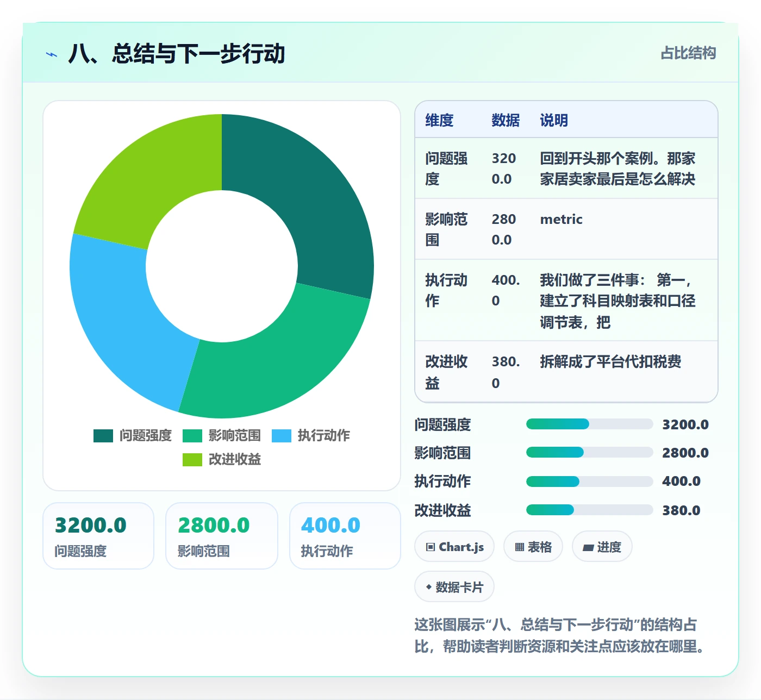This screenshot has height=700, width=761.
Task: Click the 进度 chip
Action: point(602,547)
